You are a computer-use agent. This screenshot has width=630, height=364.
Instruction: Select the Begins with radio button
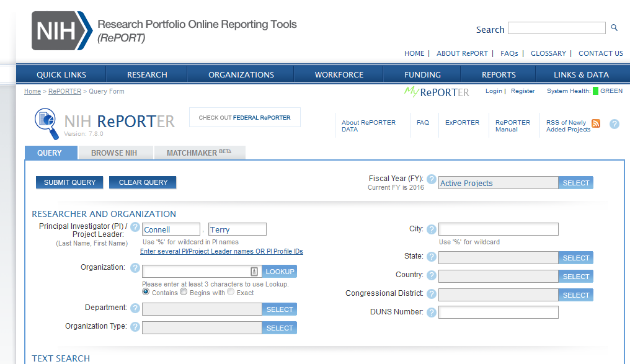pos(184,292)
